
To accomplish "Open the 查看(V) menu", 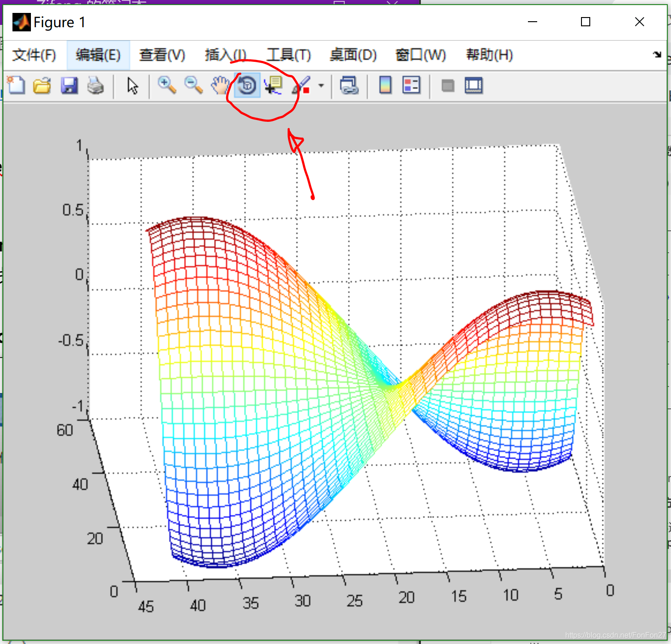I will 162,55.
